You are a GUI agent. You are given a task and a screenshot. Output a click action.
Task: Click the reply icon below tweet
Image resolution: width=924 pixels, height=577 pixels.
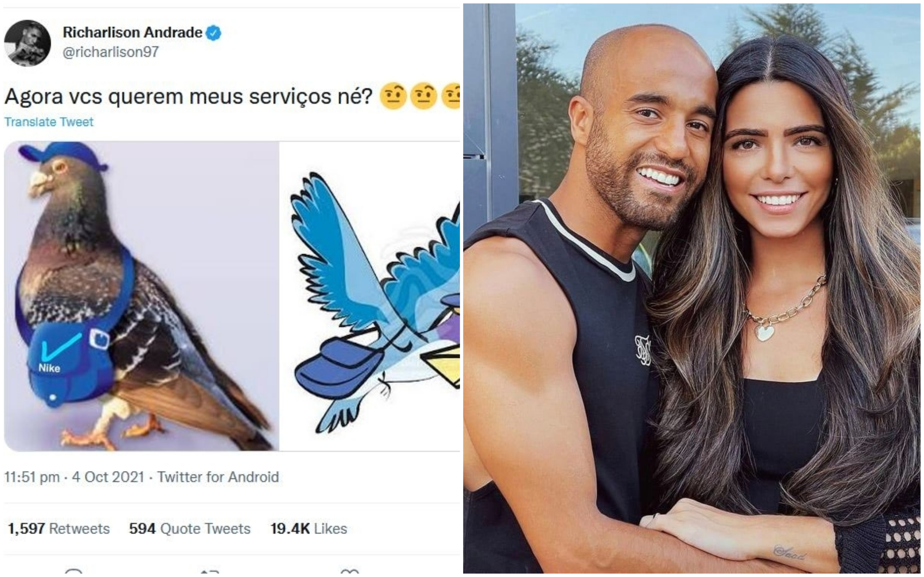pos(73,572)
